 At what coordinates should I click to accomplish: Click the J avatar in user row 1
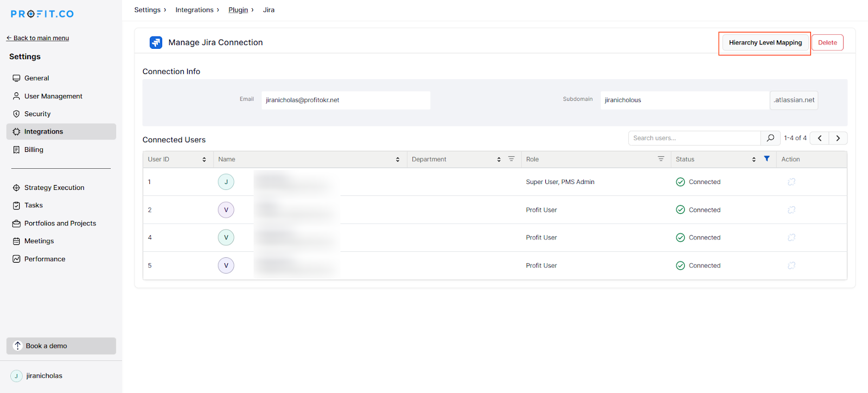[x=226, y=182]
